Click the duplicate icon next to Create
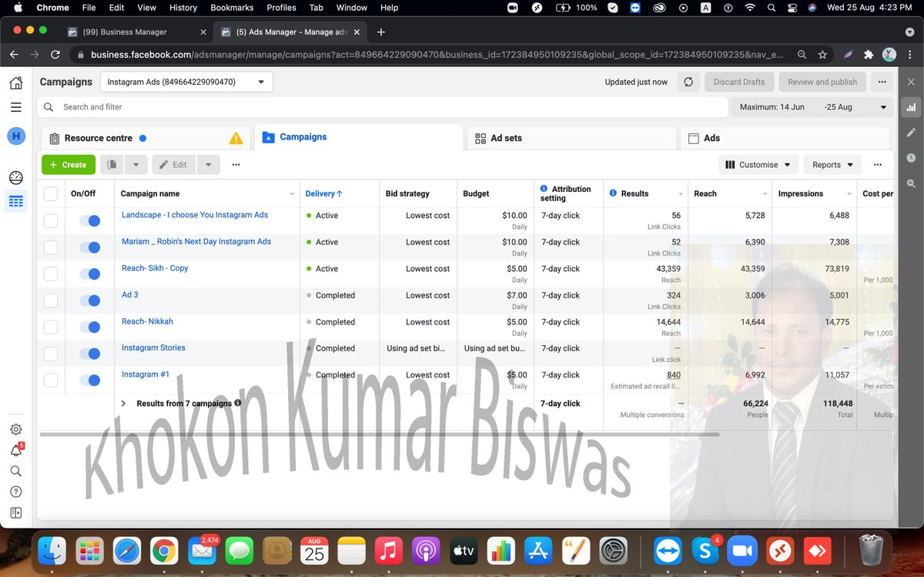The width and height of the screenshot is (924, 577). pos(112,164)
